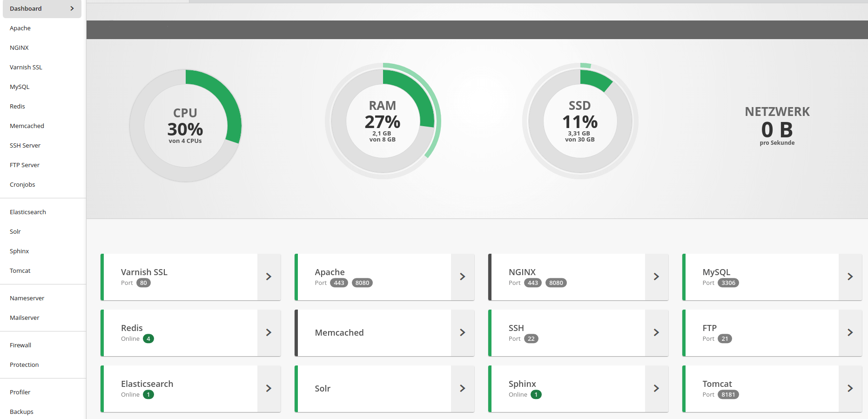Click the NGINX card title
Image resolution: width=868 pixels, height=419 pixels.
point(522,272)
